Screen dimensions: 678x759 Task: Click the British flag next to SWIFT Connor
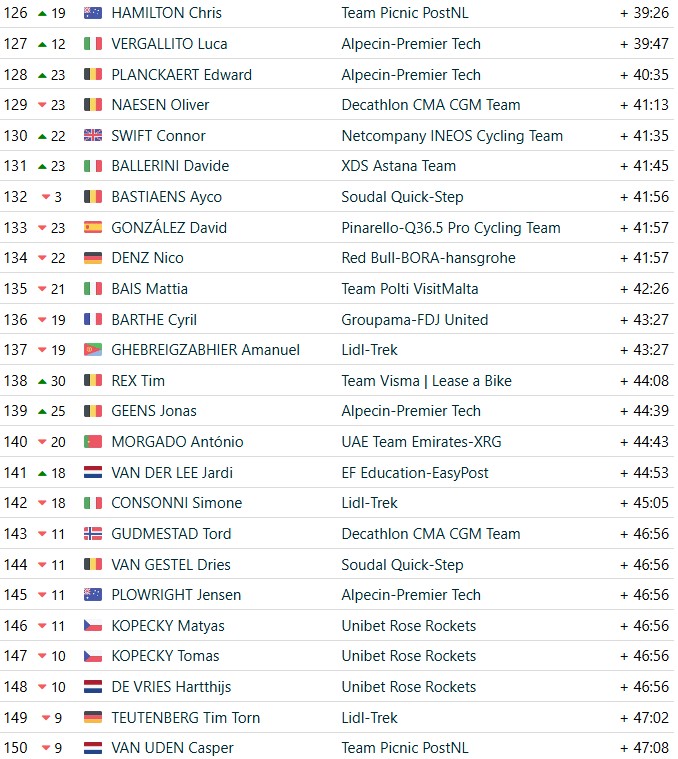[x=92, y=136]
